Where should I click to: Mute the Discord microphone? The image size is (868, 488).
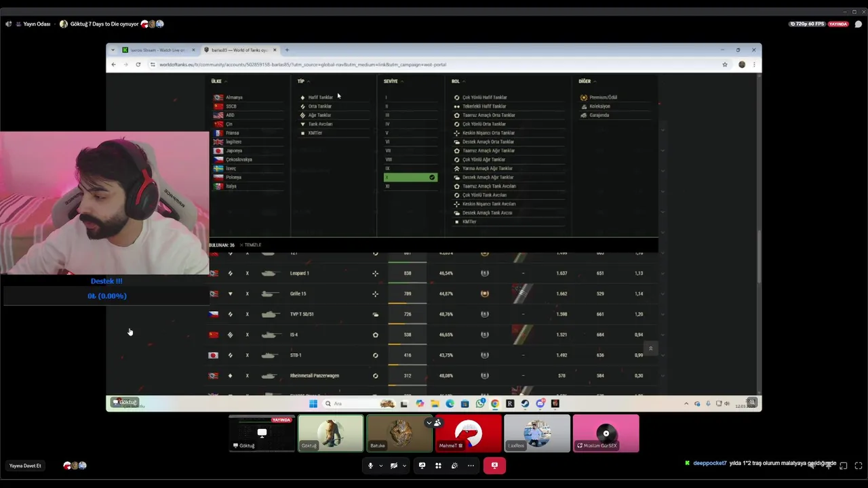point(370,466)
